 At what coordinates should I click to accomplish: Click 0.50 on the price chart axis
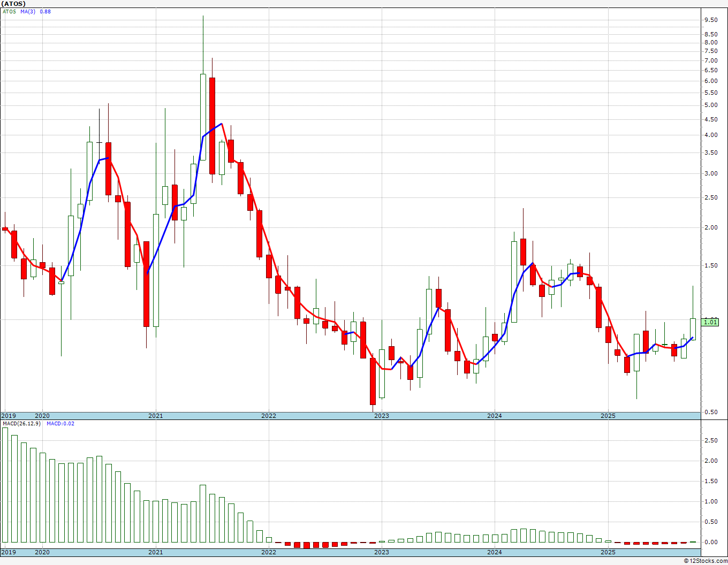click(711, 412)
